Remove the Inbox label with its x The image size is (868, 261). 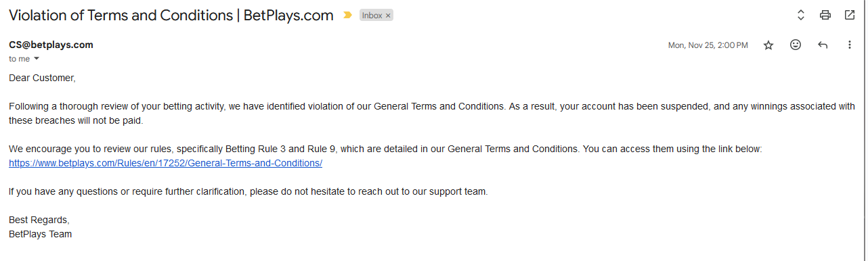point(388,16)
